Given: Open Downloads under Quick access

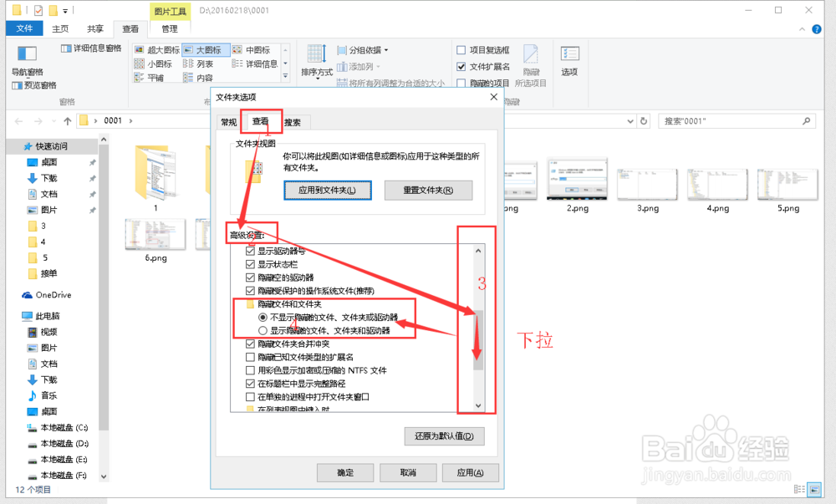Looking at the screenshot, I should click(43, 178).
